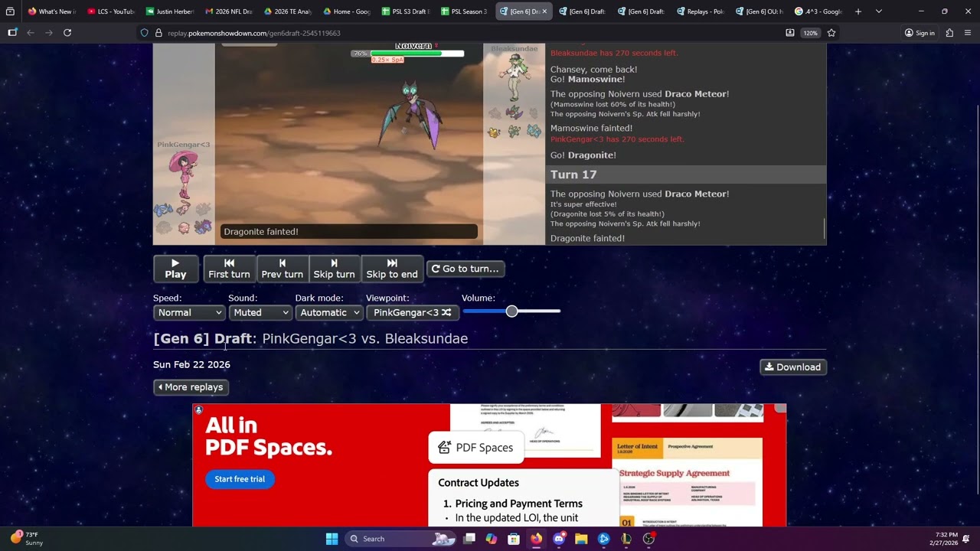Open Discord from the taskbar
The width and height of the screenshot is (980, 551).
559,539
